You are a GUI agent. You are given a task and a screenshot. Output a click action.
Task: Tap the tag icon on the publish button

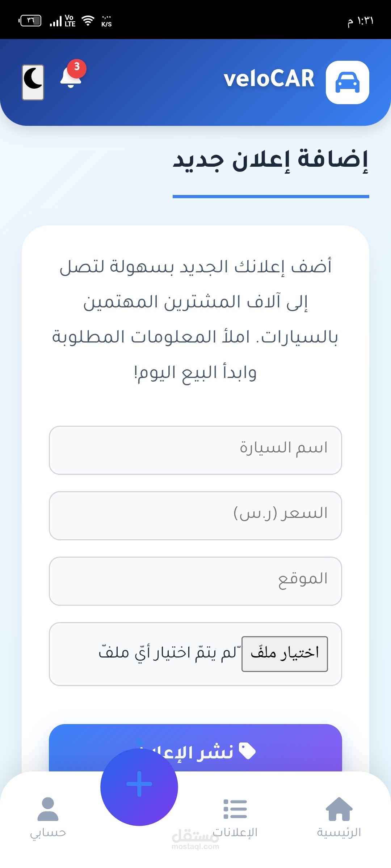click(x=247, y=751)
